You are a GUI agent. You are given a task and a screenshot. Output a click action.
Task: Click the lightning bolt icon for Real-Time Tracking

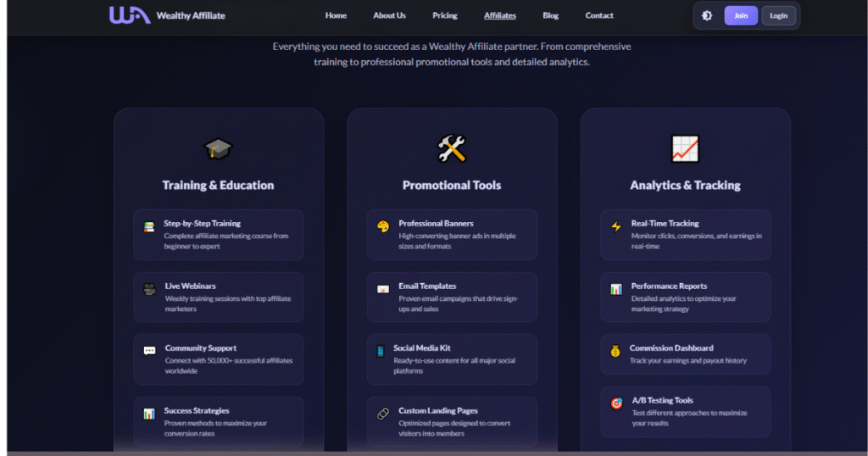(616, 226)
